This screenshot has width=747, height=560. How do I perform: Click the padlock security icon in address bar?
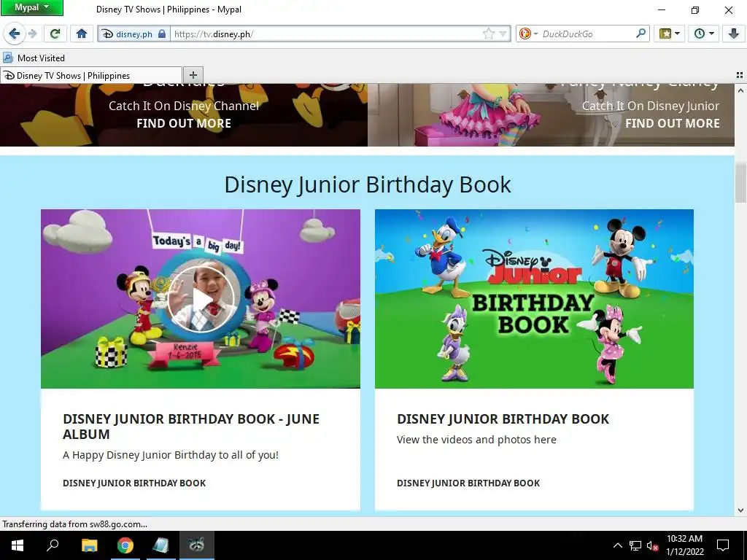click(x=162, y=34)
